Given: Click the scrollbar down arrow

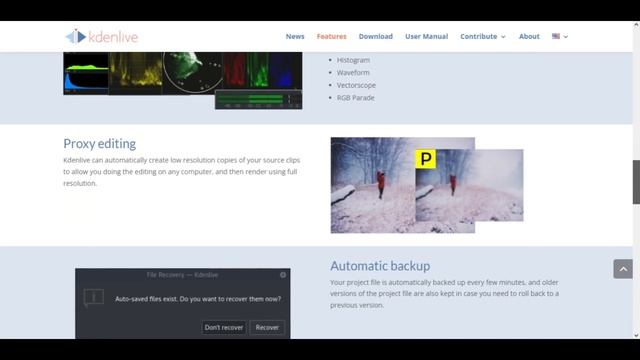Looking at the screenshot, I should click(636, 335).
